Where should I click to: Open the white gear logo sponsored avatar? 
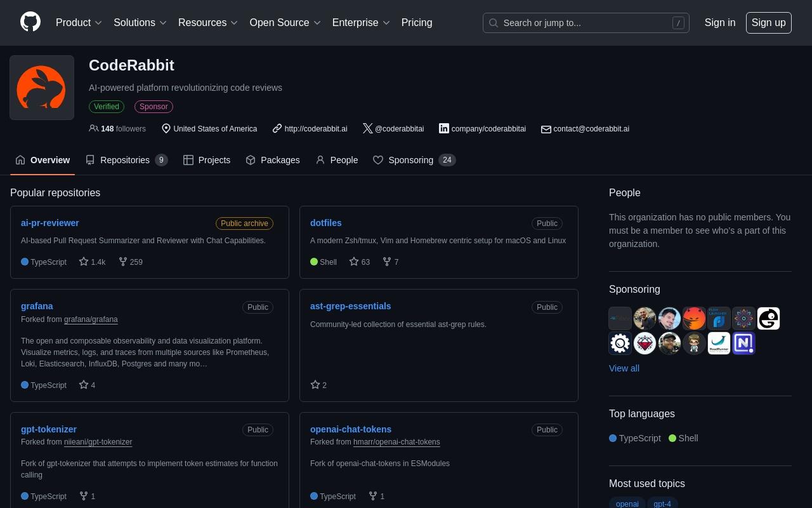pyautogui.click(x=620, y=344)
